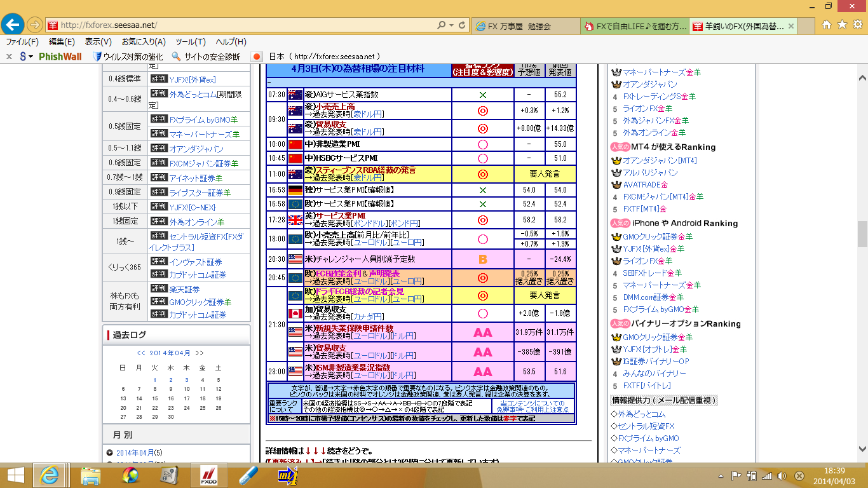Click the Canada flag beside 加)貿易収支
Image resolution: width=868 pixels, height=488 pixels.
pyautogui.click(x=295, y=314)
